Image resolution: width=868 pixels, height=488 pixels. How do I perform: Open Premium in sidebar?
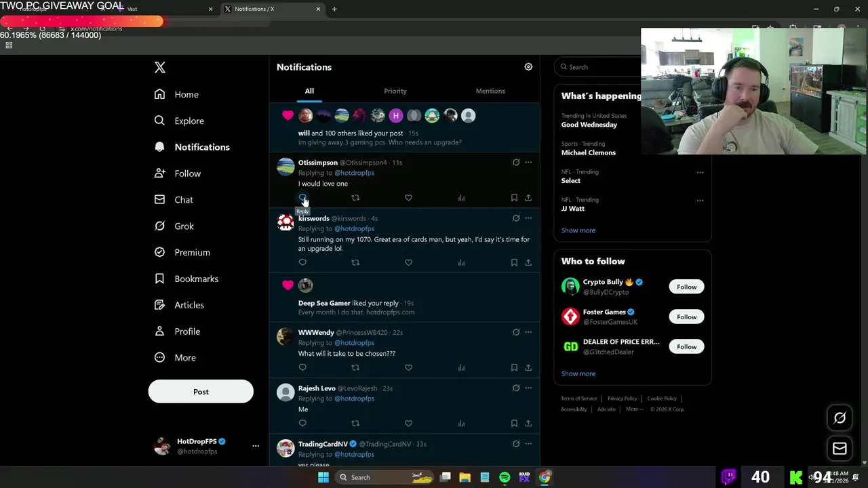tap(182, 252)
